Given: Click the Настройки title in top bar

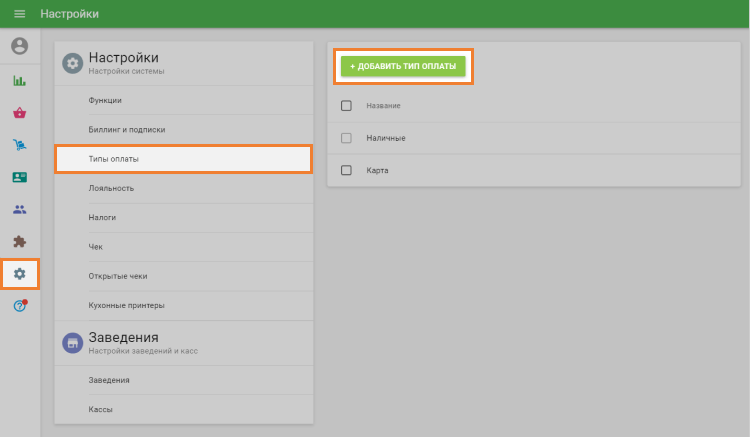Looking at the screenshot, I should pos(69,14).
